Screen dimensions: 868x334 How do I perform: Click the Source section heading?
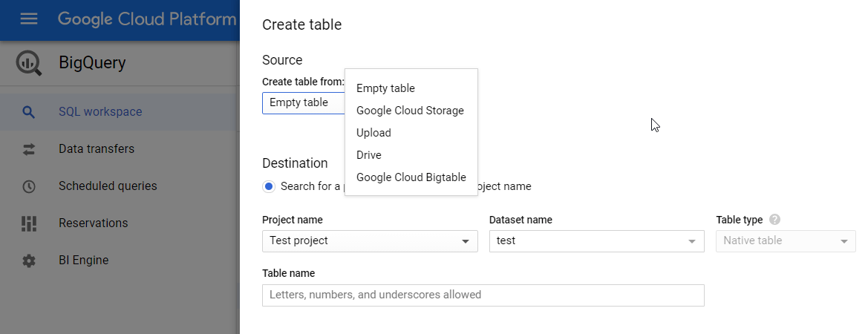coord(282,60)
